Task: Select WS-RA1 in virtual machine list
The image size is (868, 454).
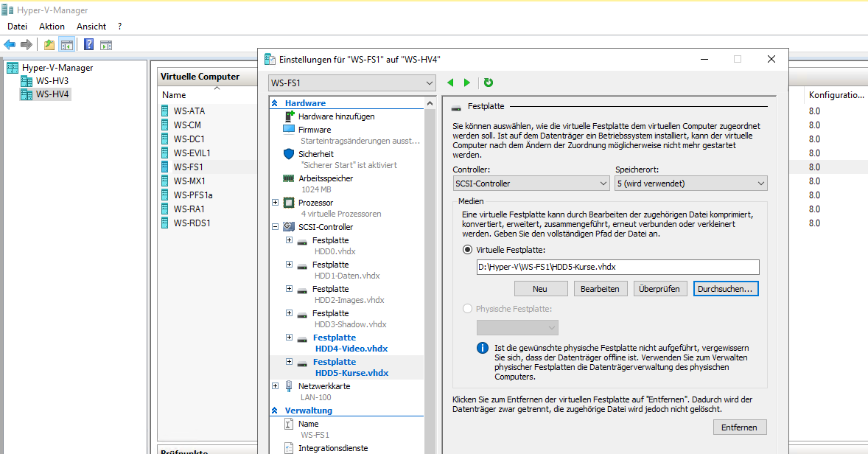Action: pyautogui.click(x=189, y=209)
